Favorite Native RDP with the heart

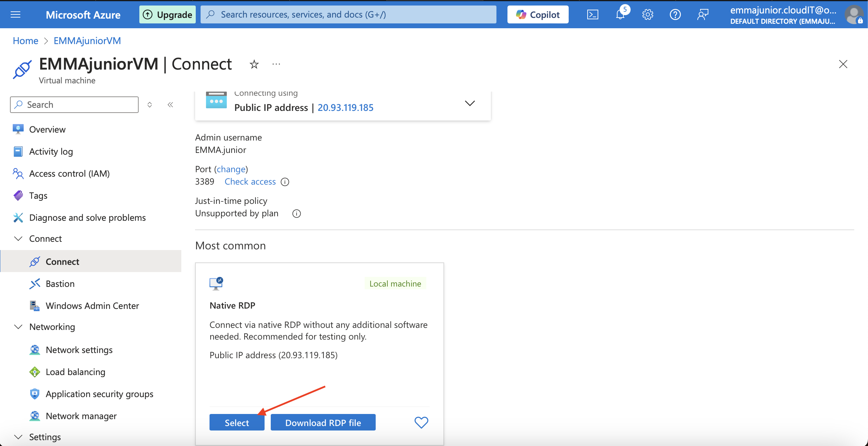pos(421,422)
